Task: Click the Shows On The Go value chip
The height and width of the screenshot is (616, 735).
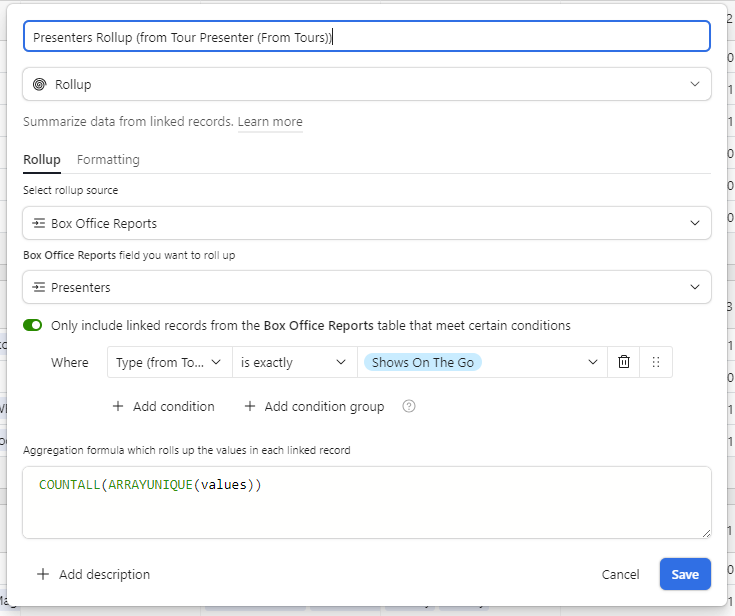Action: point(423,362)
